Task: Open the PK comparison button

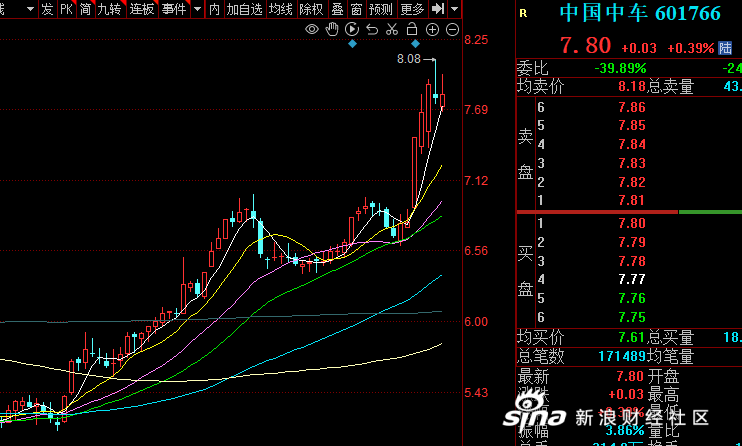Action: coord(66,9)
